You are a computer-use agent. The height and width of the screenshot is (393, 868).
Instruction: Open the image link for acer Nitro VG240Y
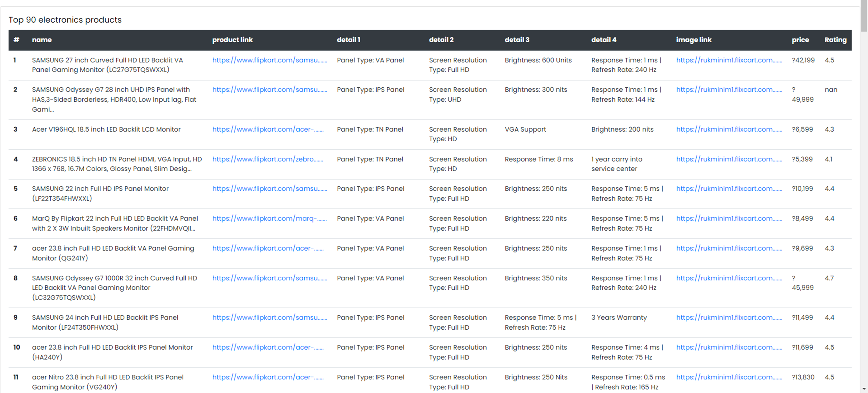(729, 377)
